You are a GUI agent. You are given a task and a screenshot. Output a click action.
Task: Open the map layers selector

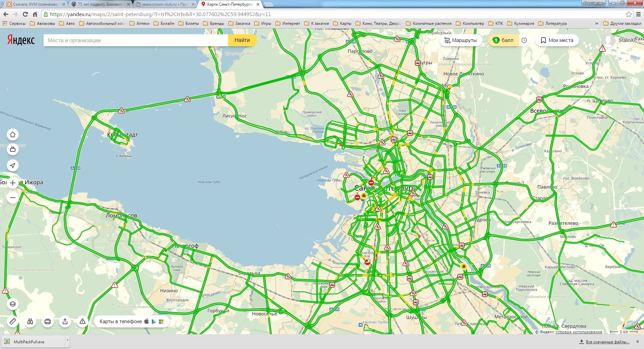pos(13,304)
